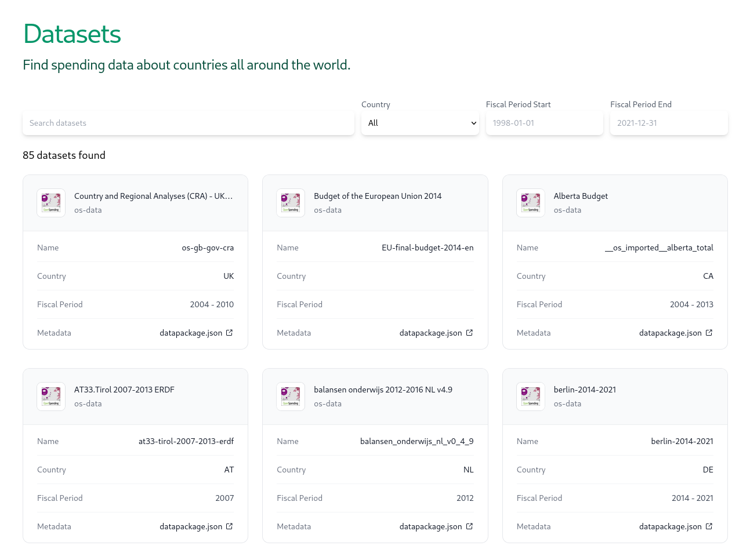Click the AT33.Tirol 2007-2013 ERDF dataset logo
Image resolution: width=750 pixels, height=560 pixels.
[x=51, y=397]
